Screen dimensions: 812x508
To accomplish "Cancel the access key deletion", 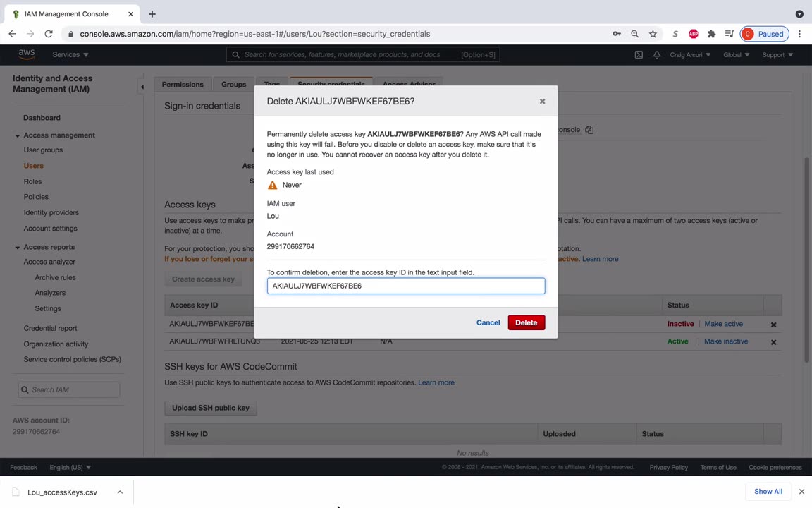I will [488, 322].
